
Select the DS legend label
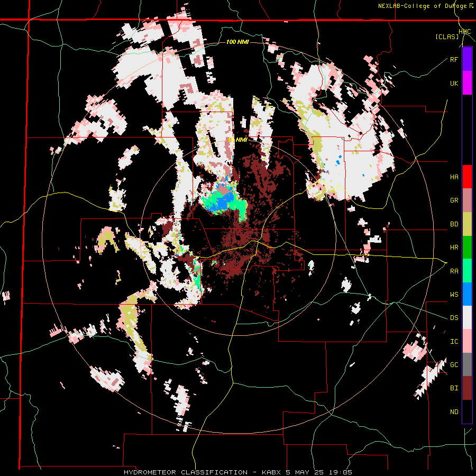pyautogui.click(x=454, y=318)
